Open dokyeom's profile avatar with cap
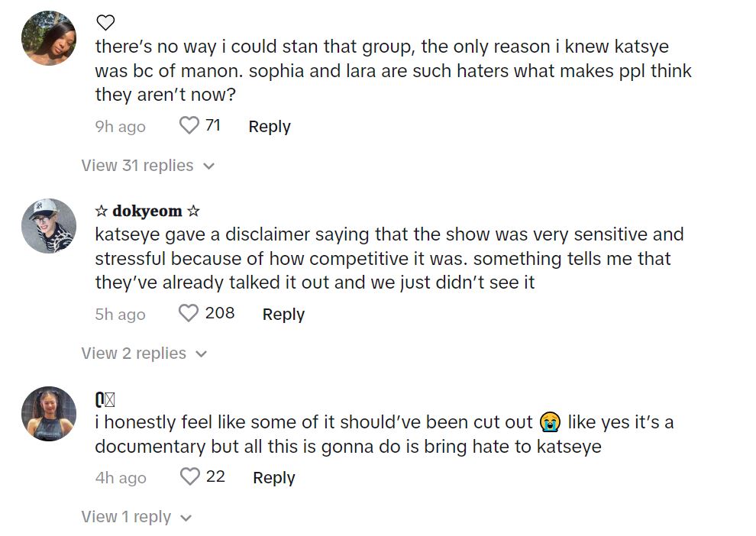Viewport: 756px width, 536px height. [49, 226]
